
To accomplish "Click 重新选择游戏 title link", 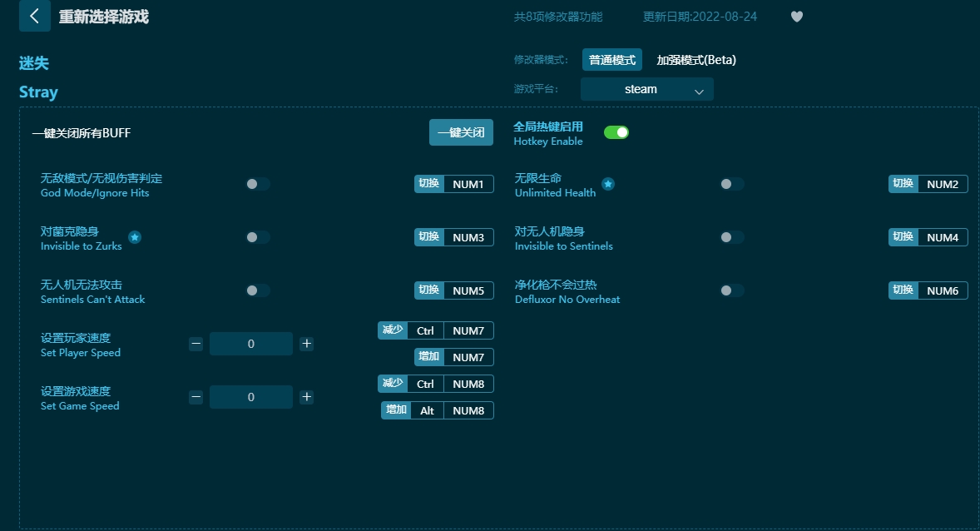I will point(104,17).
